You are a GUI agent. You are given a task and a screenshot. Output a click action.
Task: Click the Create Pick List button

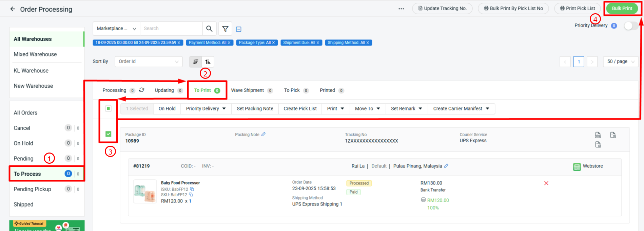point(300,109)
